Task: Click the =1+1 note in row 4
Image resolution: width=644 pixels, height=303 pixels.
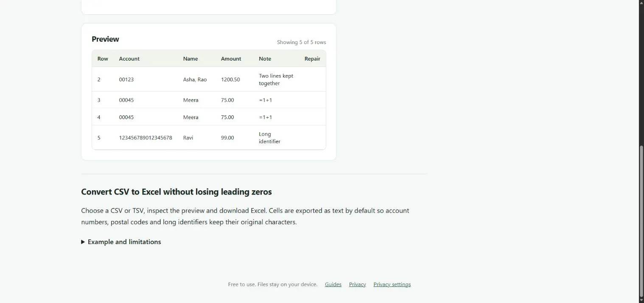Action: coord(266,117)
